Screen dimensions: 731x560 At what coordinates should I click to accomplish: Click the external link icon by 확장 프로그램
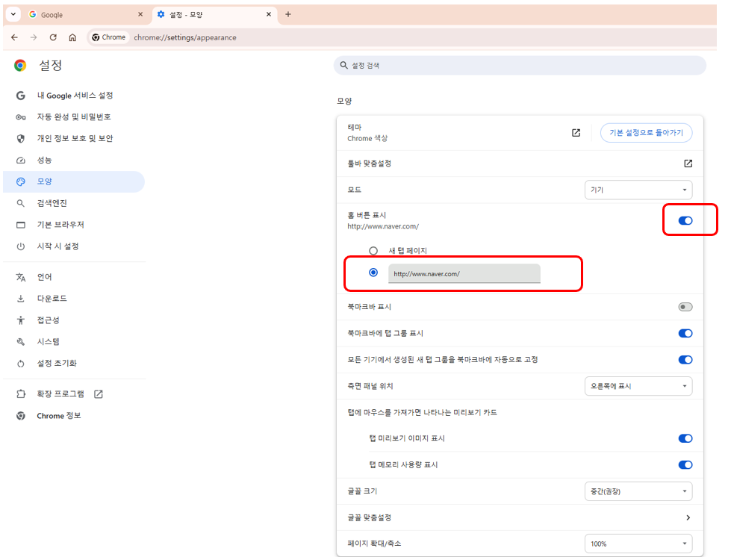tap(99, 394)
